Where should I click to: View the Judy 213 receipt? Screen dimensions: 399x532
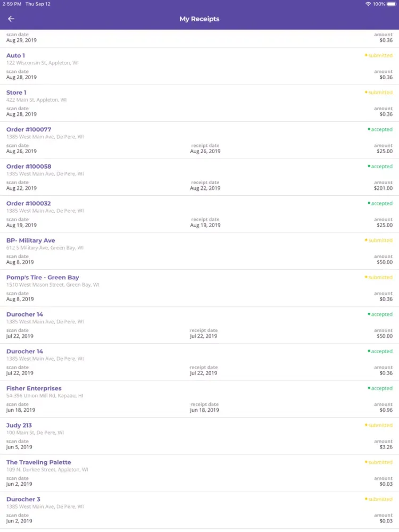199,436
